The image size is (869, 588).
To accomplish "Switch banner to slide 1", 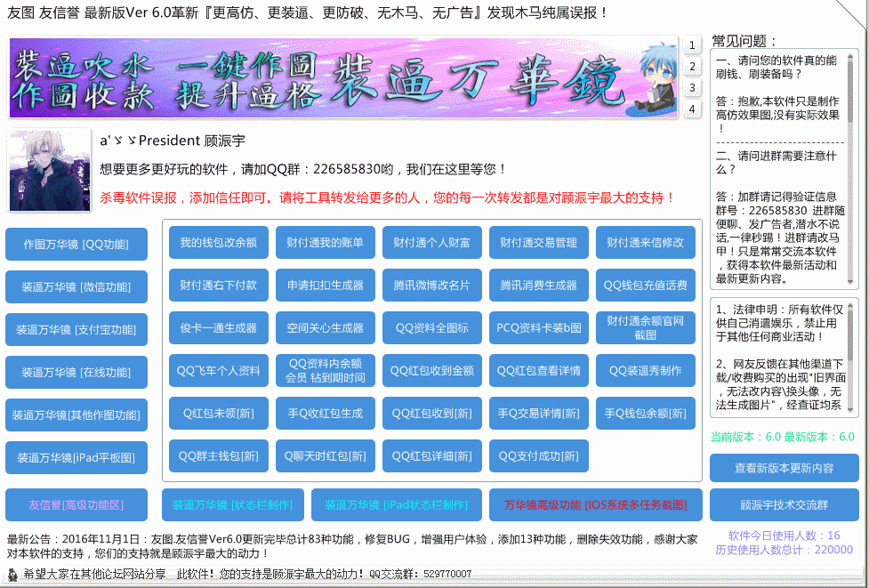I will click(692, 45).
